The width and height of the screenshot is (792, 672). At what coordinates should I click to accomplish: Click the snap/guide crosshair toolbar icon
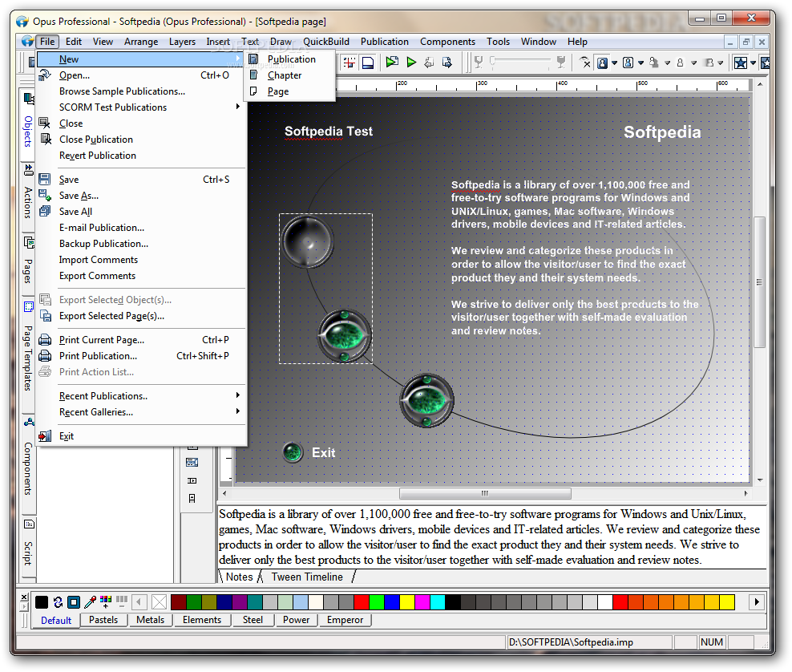coord(349,63)
